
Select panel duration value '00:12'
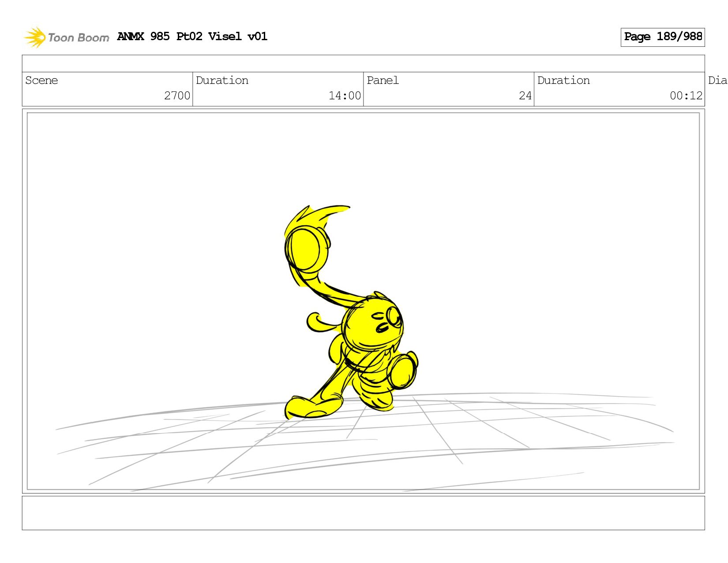click(686, 95)
